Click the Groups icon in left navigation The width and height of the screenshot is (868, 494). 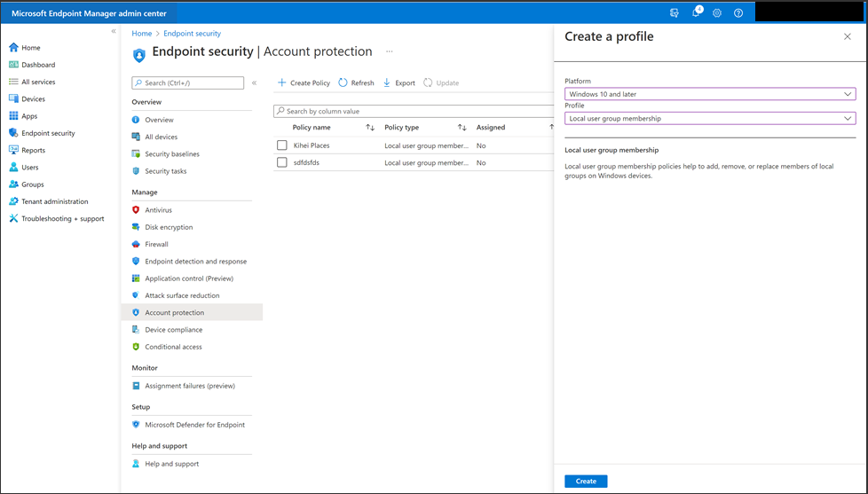click(x=14, y=184)
